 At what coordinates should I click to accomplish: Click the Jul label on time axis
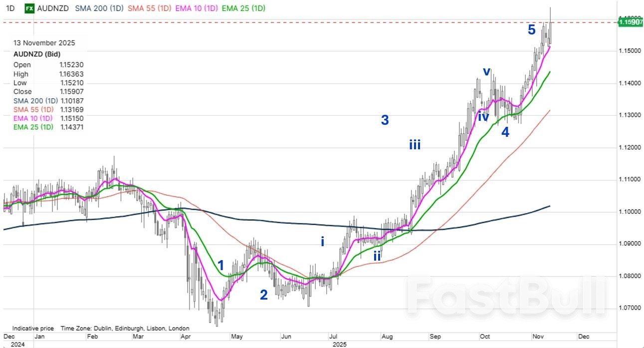pyautogui.click(x=332, y=336)
